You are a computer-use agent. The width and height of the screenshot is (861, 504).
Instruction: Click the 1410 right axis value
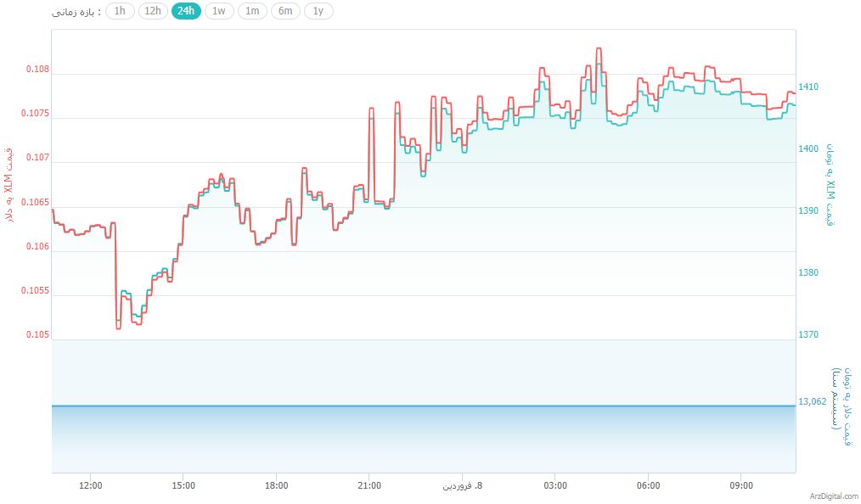[x=808, y=87]
